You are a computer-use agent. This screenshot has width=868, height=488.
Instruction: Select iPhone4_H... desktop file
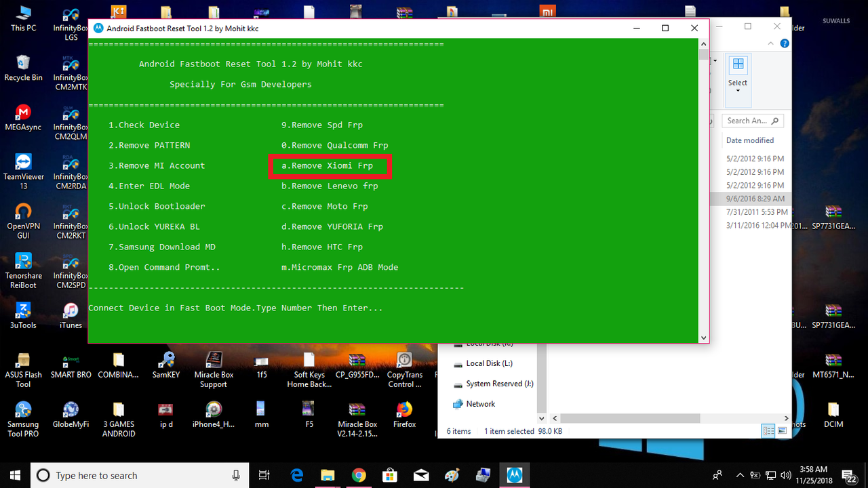point(214,414)
